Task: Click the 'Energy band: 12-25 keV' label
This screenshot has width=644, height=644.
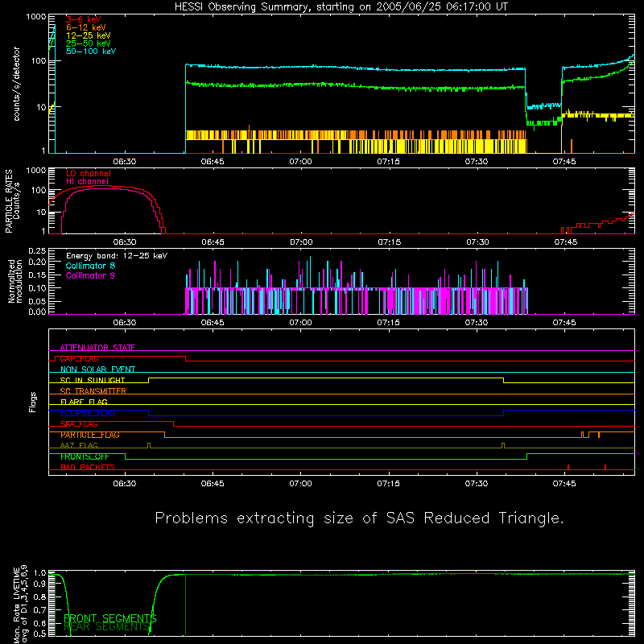Action: pos(117,256)
